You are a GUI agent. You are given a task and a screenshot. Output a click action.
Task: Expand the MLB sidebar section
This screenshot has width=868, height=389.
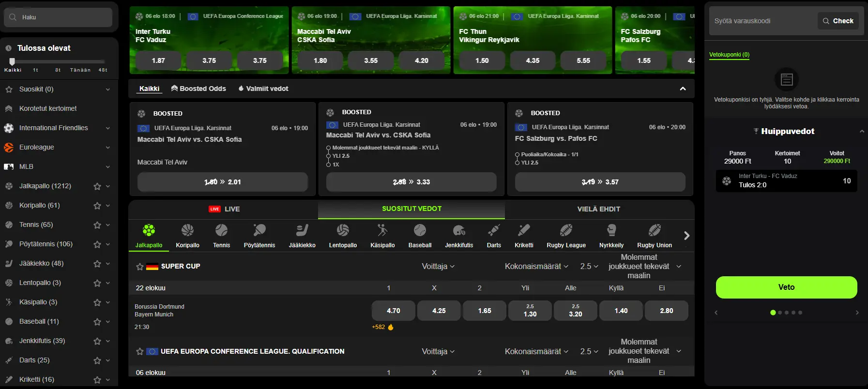(x=107, y=167)
